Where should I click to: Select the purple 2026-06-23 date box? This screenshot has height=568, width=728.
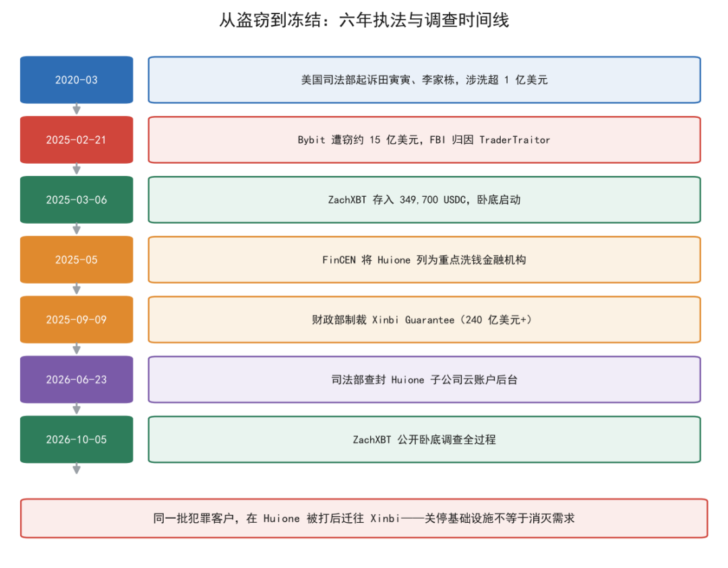[77, 379]
